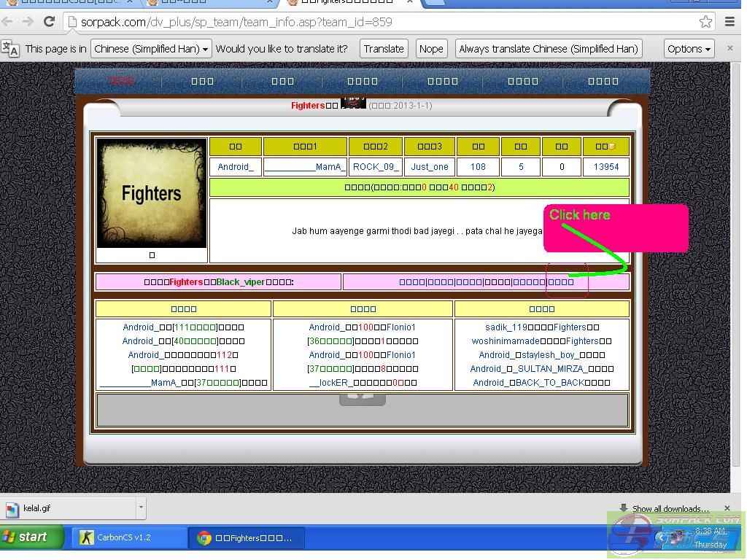Bookmark this page with the star icon
Viewport: 747px width, 560px height.
tap(705, 22)
